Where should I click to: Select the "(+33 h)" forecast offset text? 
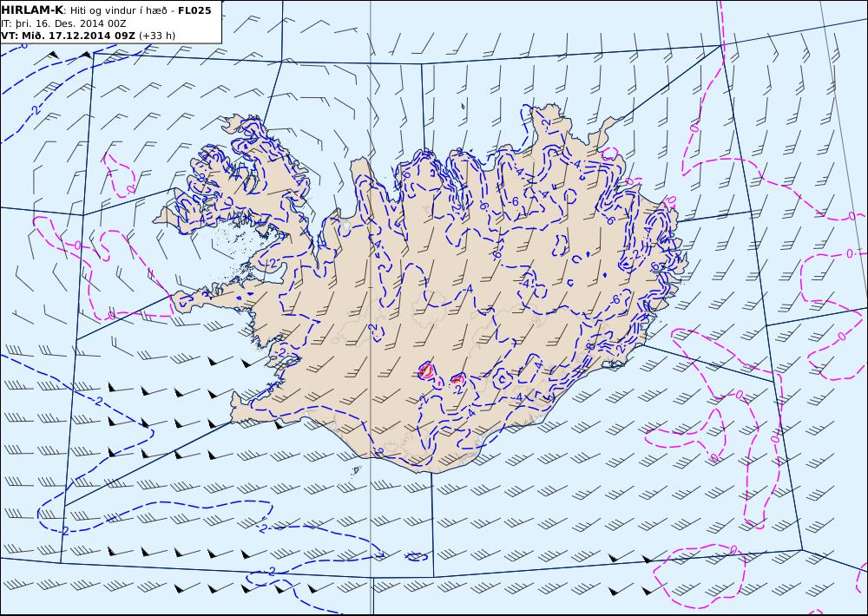[156, 36]
